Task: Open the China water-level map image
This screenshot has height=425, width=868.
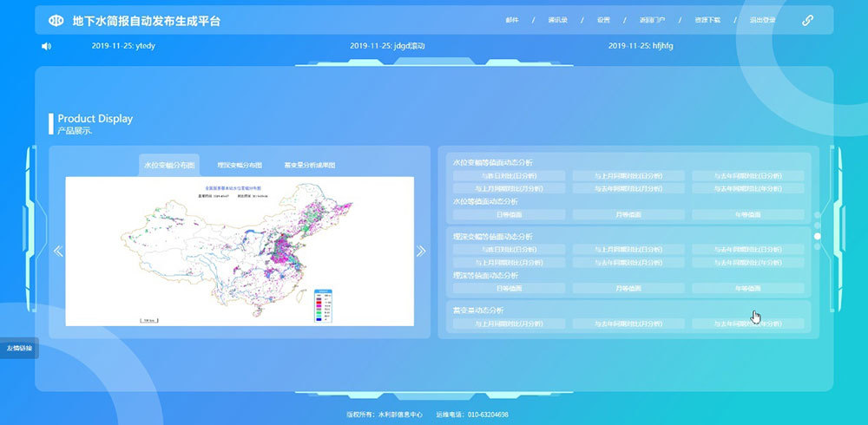Action: 240,252
